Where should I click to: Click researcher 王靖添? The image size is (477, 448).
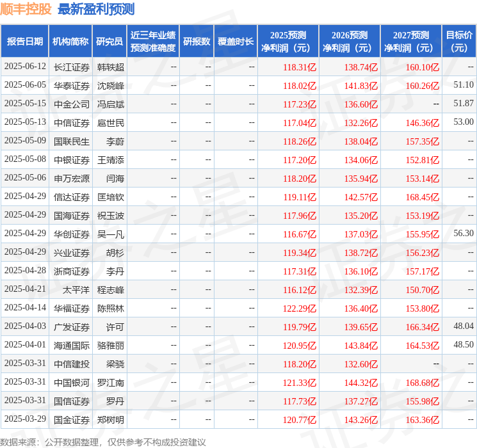pos(111,160)
